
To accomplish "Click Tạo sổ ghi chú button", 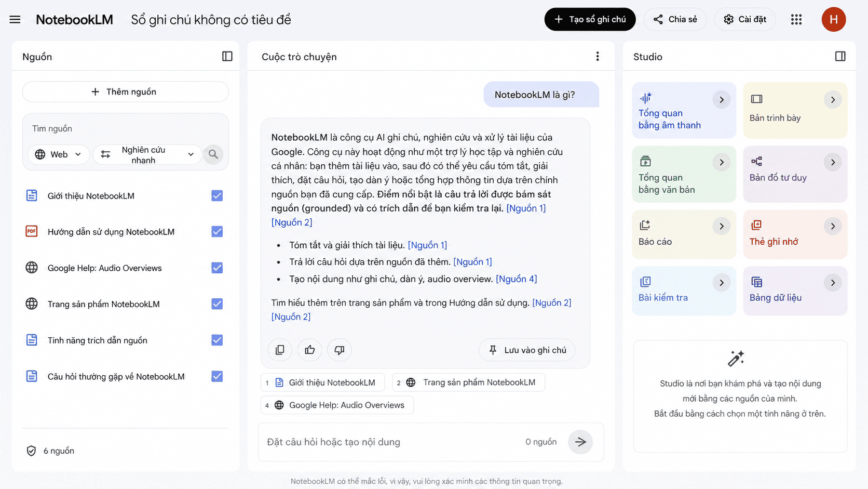I will point(590,19).
